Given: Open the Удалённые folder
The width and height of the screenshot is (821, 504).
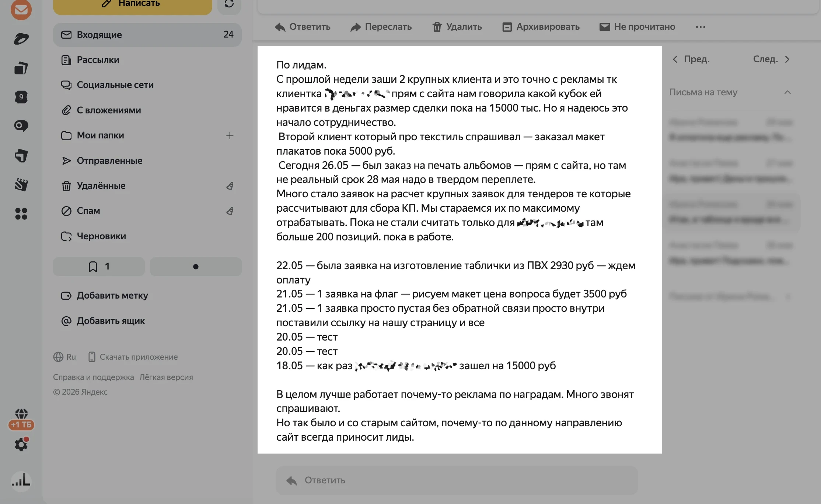Looking at the screenshot, I should [147, 186].
